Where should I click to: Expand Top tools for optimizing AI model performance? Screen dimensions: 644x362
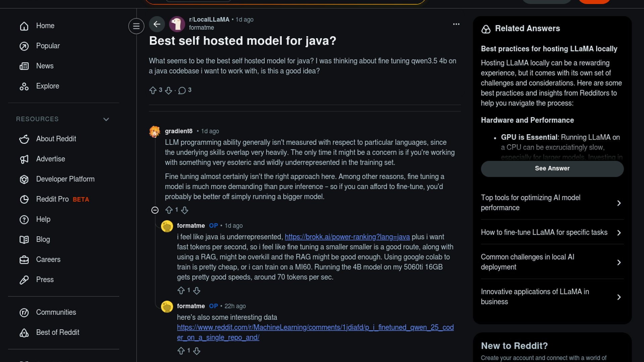(552, 203)
